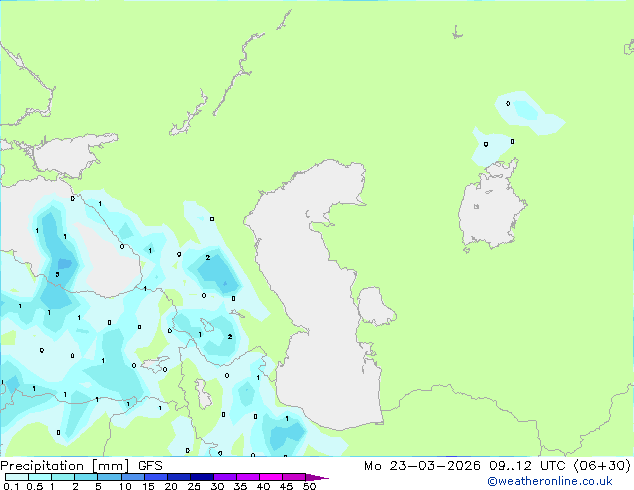634x490 pixels.
Task: Pick the legend swatch between 15 and 20
Action: click(156, 477)
